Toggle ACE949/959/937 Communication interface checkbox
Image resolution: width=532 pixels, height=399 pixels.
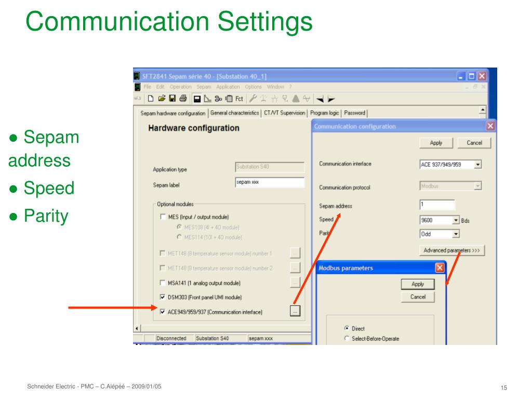pos(163,312)
